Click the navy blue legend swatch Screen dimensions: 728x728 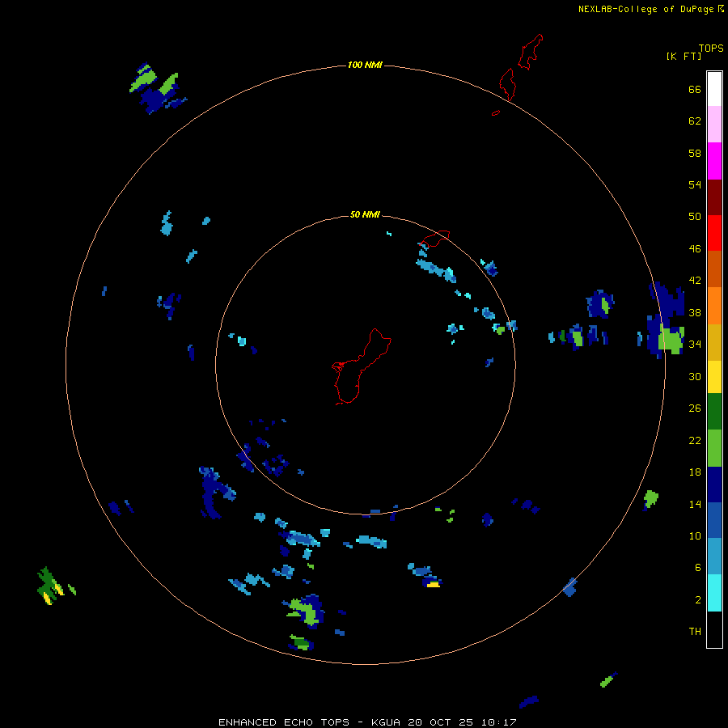coord(714,485)
